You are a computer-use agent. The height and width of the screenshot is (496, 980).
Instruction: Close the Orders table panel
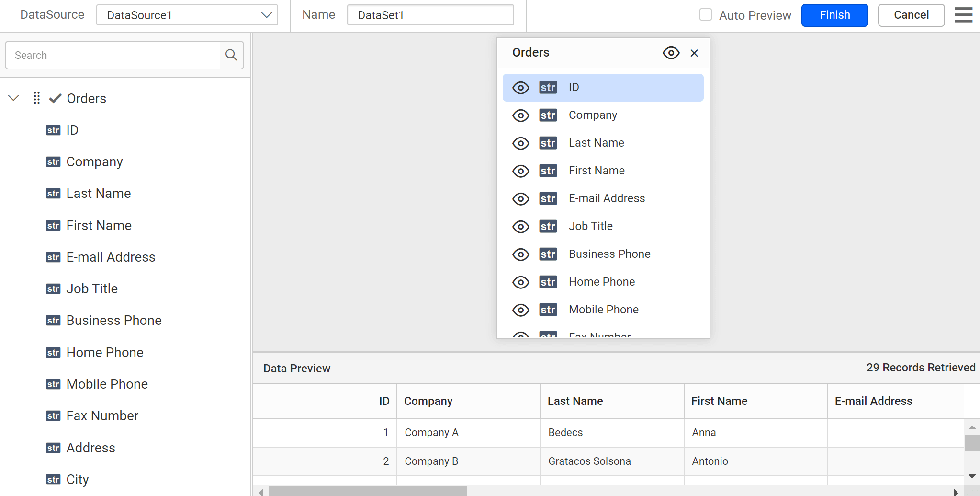click(694, 53)
